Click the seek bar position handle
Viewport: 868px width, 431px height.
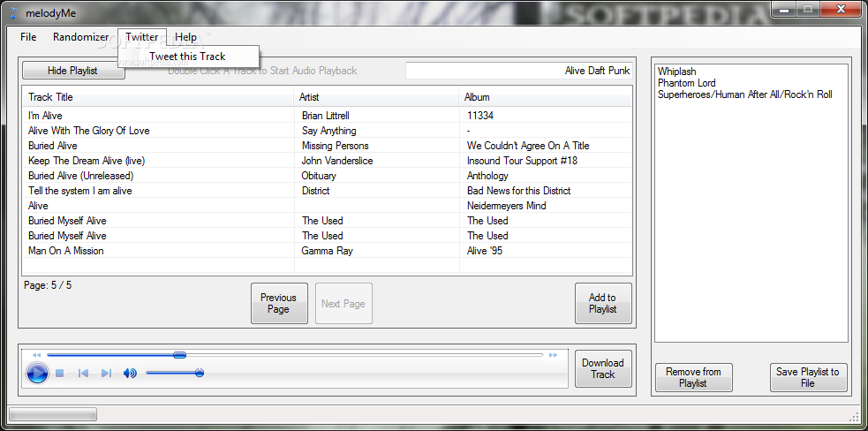coord(179,354)
